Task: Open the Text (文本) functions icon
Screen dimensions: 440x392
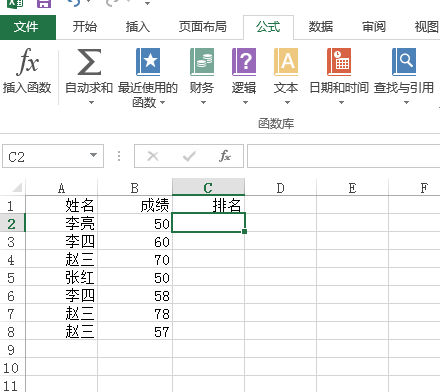Action: click(286, 62)
